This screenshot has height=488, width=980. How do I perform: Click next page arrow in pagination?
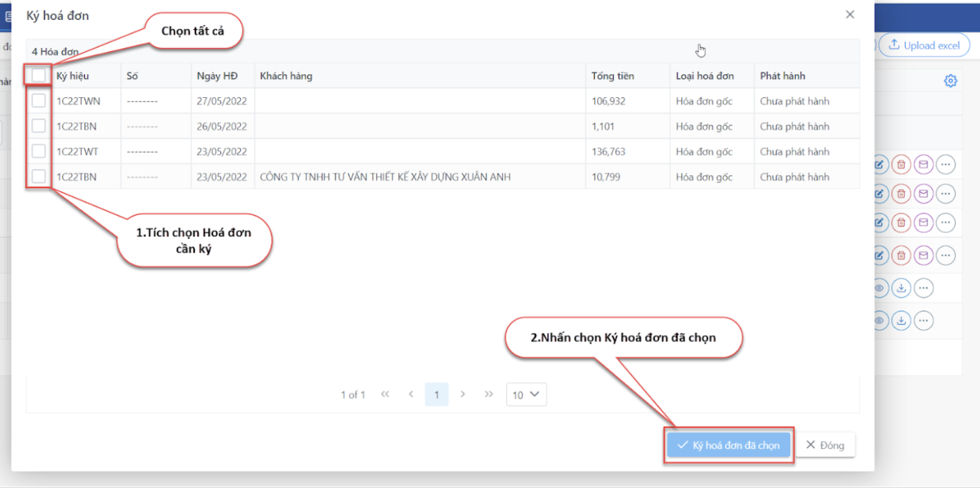463,395
